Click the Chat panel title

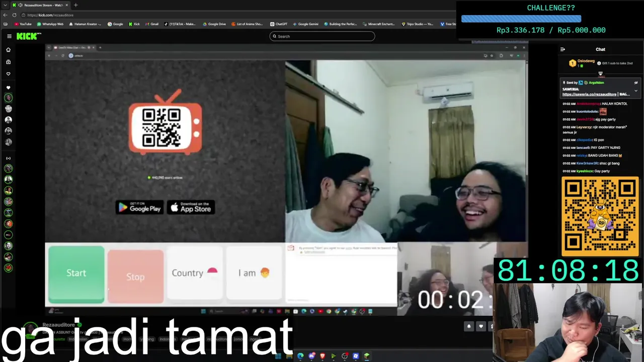(x=600, y=49)
